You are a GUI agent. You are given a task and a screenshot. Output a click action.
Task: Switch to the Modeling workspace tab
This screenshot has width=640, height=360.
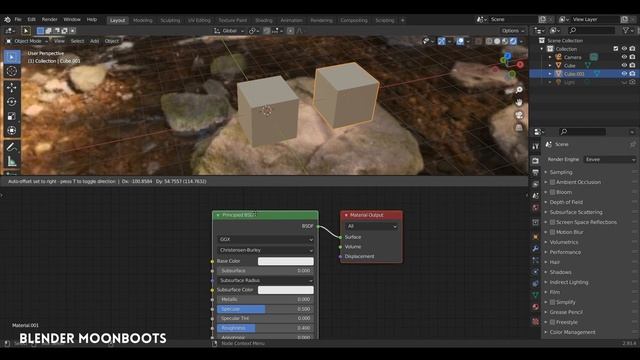[x=142, y=20]
